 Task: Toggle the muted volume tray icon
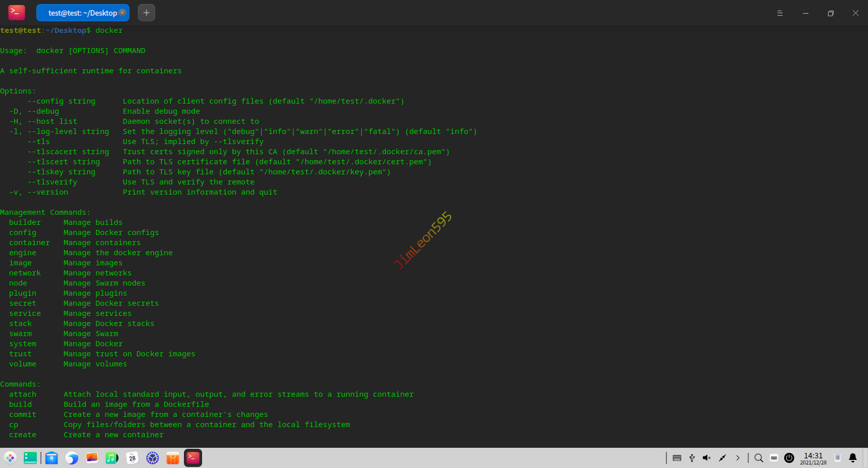707,458
